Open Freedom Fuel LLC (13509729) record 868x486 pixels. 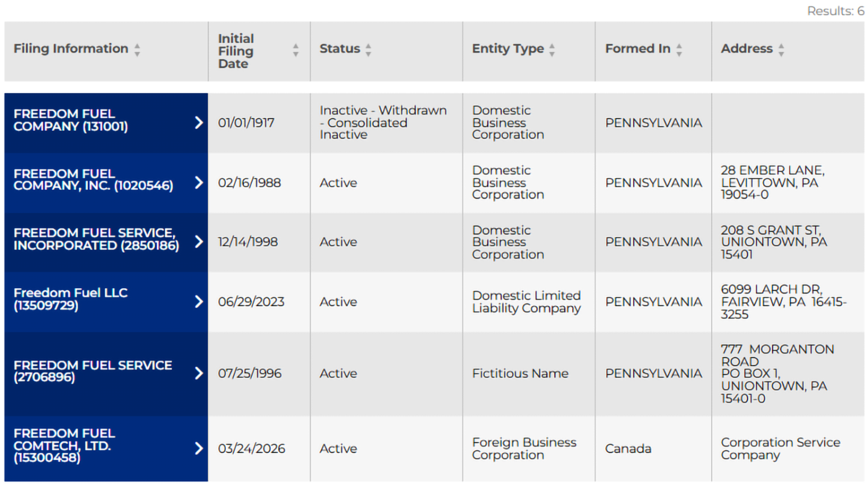click(x=71, y=299)
